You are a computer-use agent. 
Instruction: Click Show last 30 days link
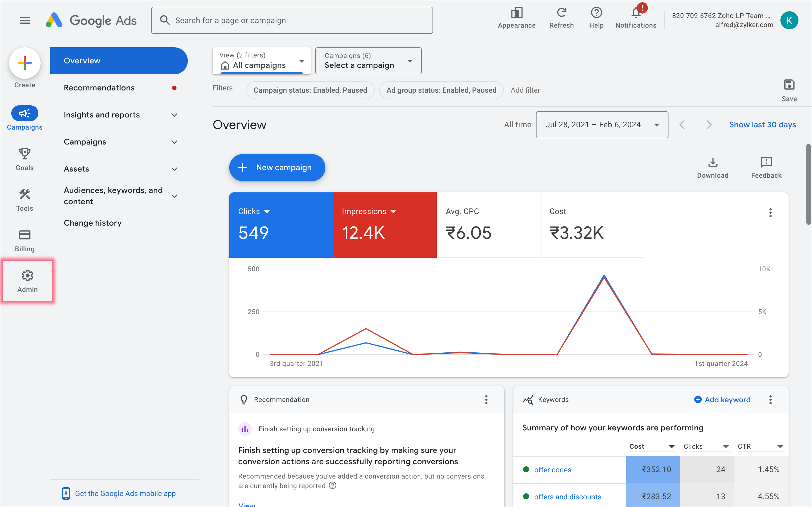pyautogui.click(x=762, y=125)
